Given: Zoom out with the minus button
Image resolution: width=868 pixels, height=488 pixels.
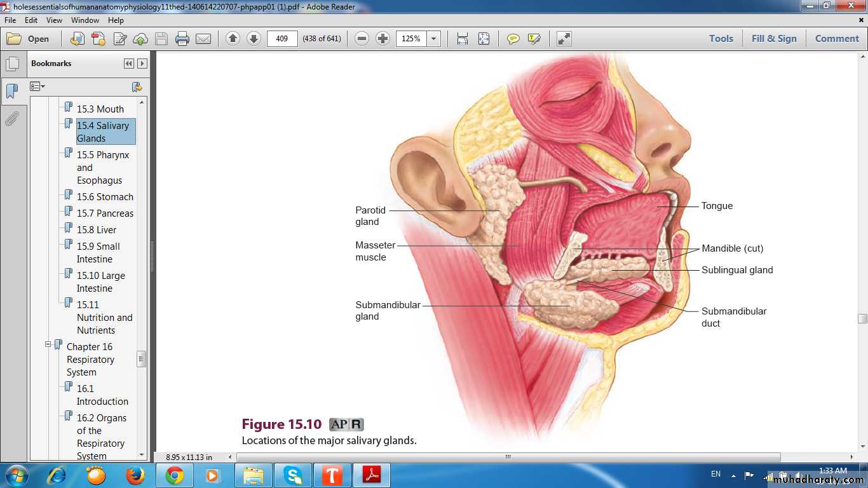Looking at the screenshot, I should [x=362, y=39].
